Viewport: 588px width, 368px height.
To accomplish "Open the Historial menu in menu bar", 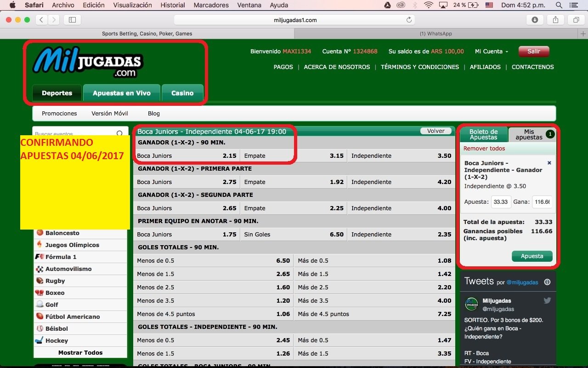I will (x=173, y=5).
